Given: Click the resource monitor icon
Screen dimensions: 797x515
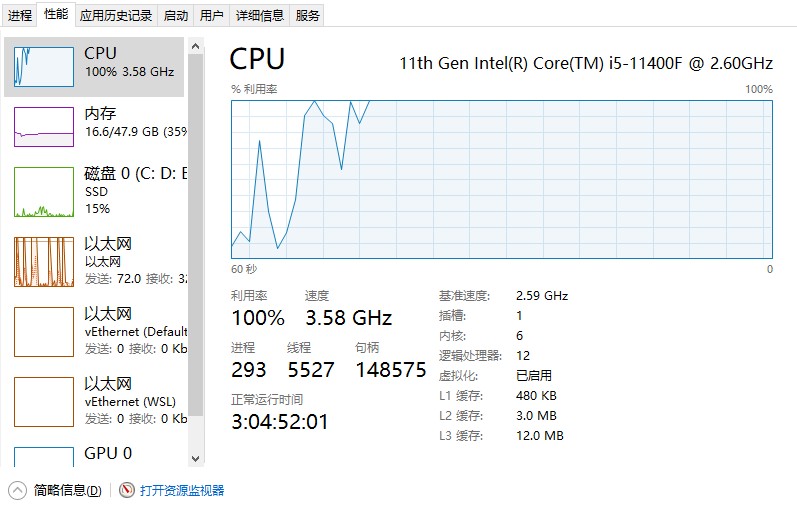Looking at the screenshot, I should point(126,490).
